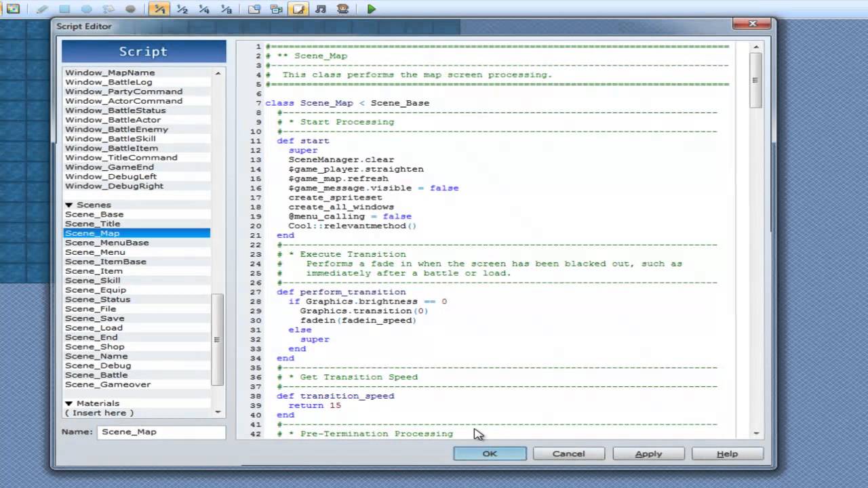This screenshot has height=488, width=868.
Task: Click the script Name input field
Action: click(161, 432)
